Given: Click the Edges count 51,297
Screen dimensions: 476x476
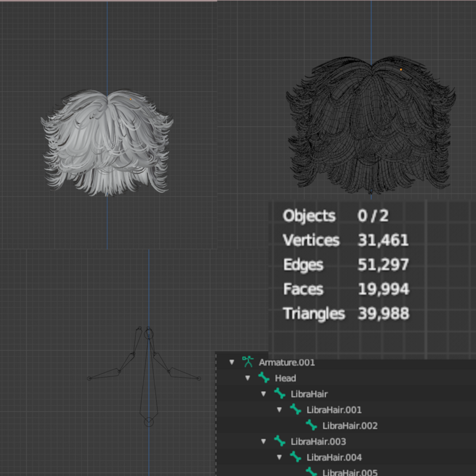Looking at the screenshot, I should pyautogui.click(x=383, y=264).
